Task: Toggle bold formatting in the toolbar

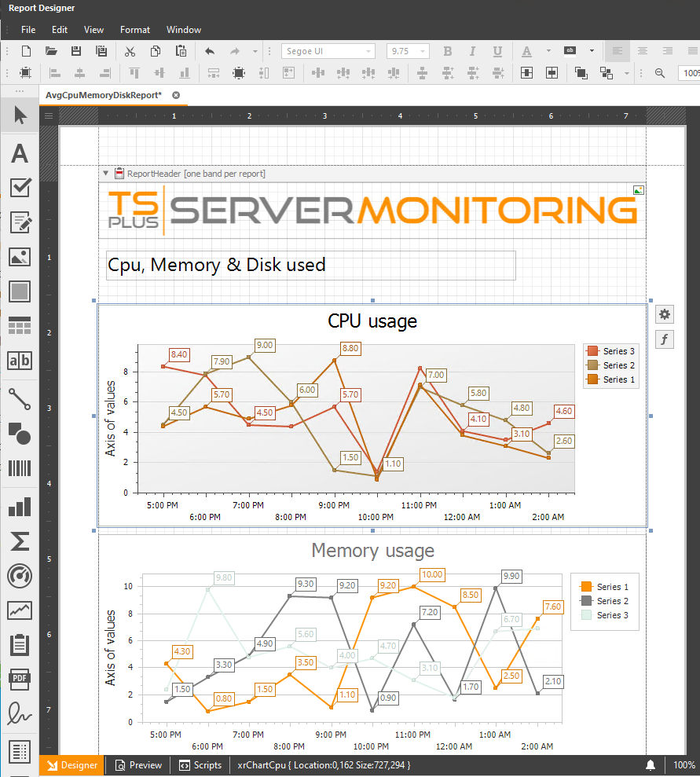Action: (x=447, y=51)
